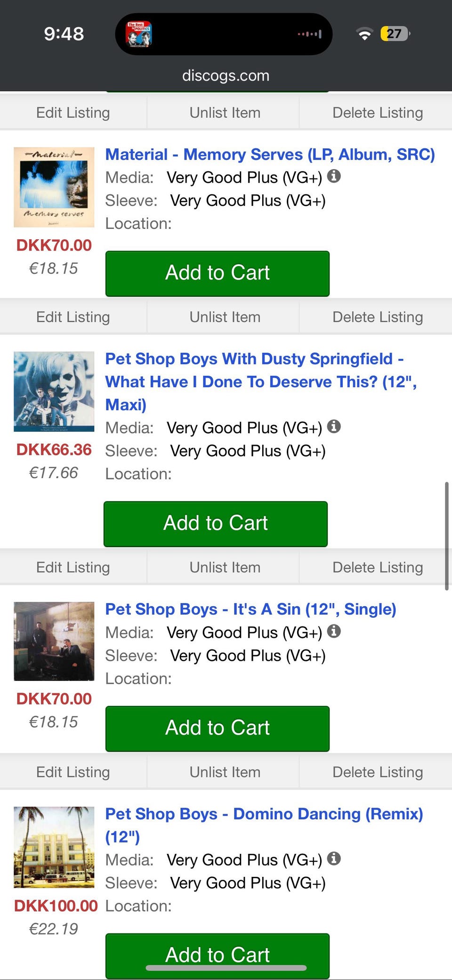Tap discogs.com address bar
Image resolution: width=452 pixels, height=980 pixels.
coord(226,75)
